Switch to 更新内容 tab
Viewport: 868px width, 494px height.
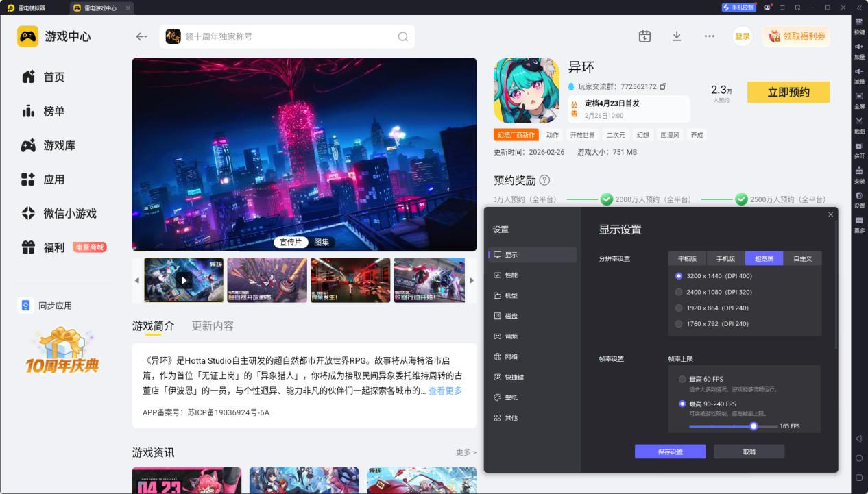coord(213,325)
